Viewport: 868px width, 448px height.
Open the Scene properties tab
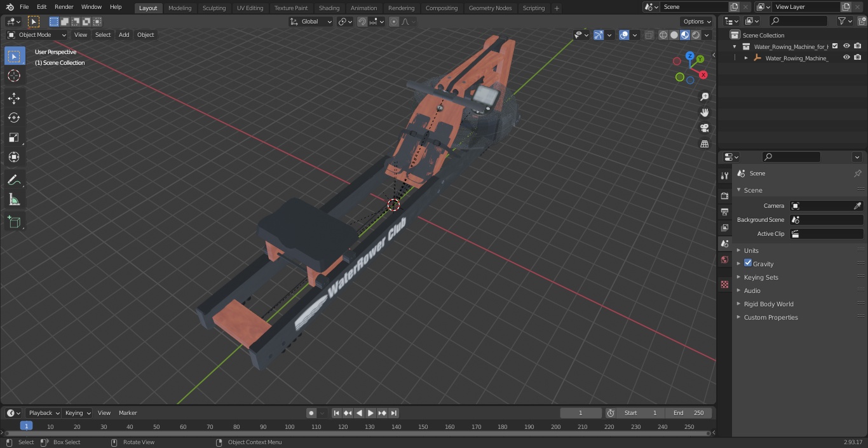coord(724,243)
